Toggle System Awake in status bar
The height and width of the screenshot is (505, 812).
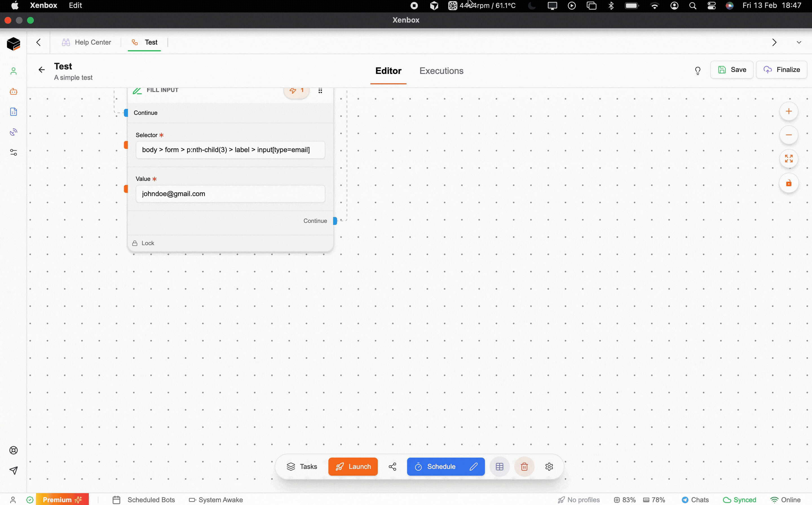(x=216, y=500)
